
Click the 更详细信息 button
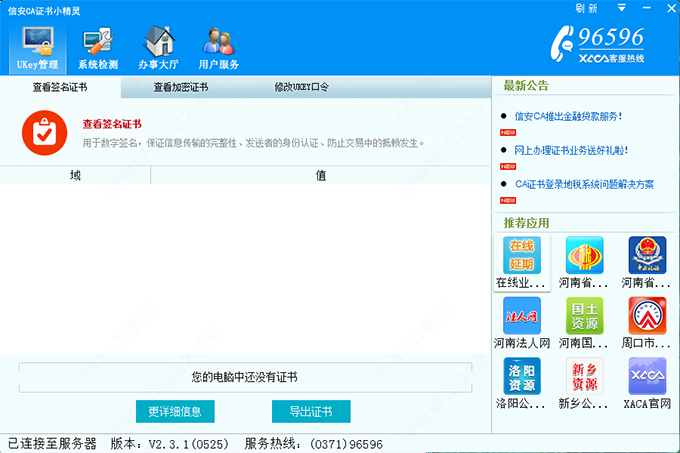pyautogui.click(x=175, y=411)
